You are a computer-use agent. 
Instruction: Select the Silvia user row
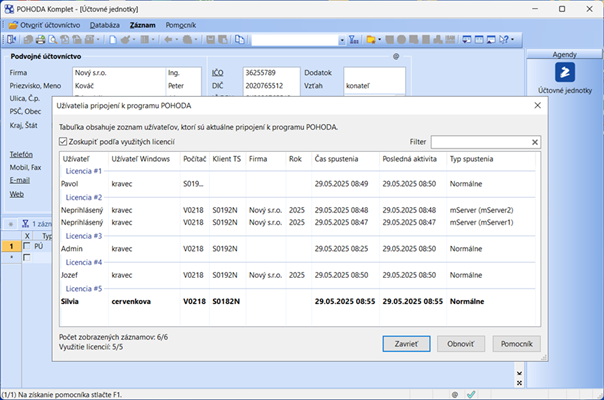coord(297,301)
